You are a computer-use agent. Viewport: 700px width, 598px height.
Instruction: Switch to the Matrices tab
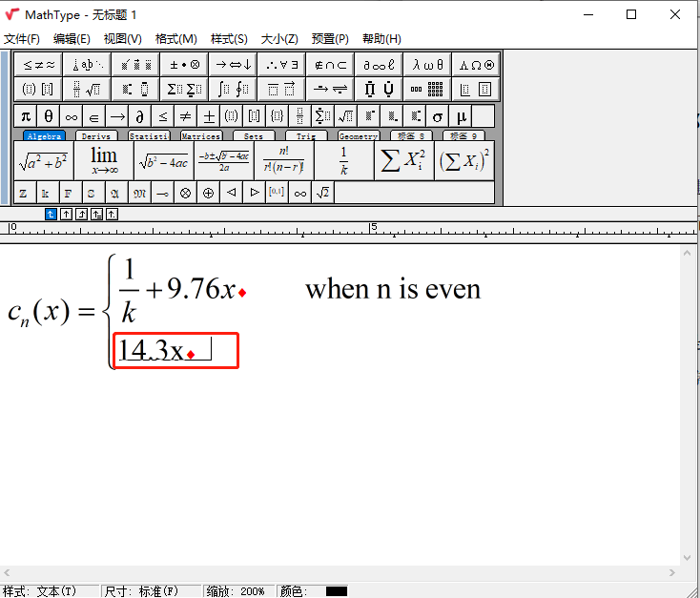tap(201, 135)
